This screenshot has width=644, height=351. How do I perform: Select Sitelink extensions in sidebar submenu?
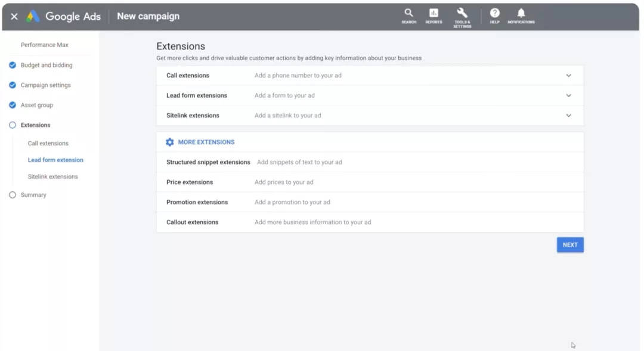[52, 177]
